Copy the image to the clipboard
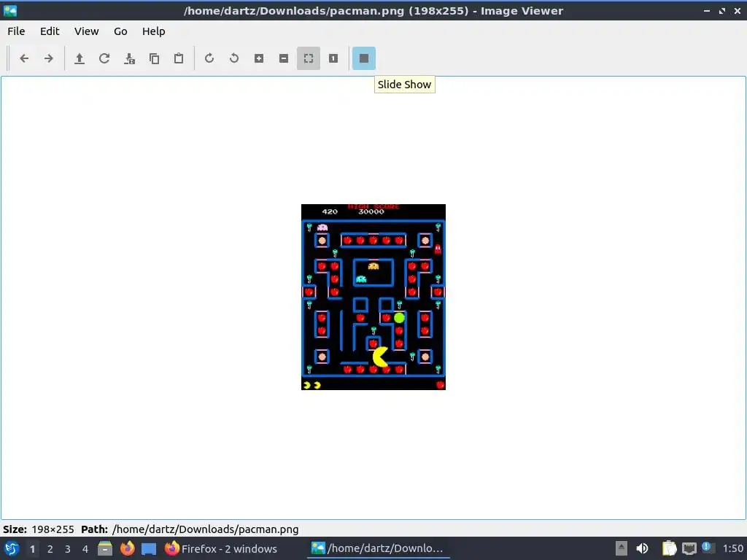Viewport: 747px width, 560px height. tap(154, 58)
